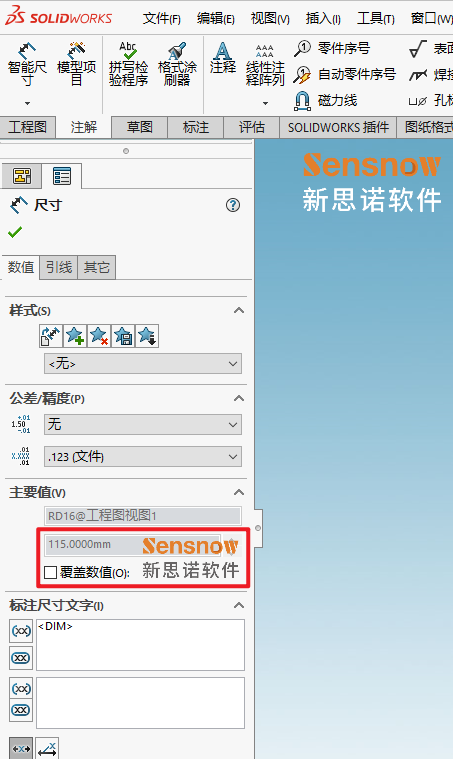Choose the Magnetic Line tool

click(x=326, y=101)
